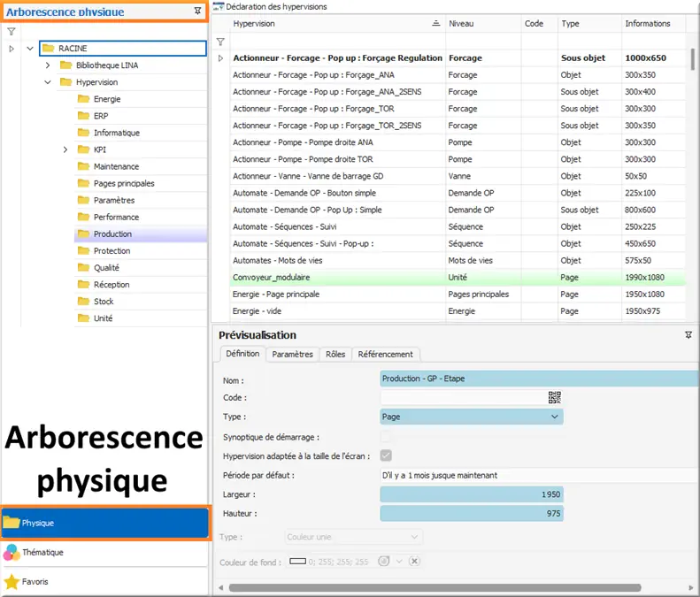Click the KPI folder icon

pyautogui.click(x=83, y=149)
